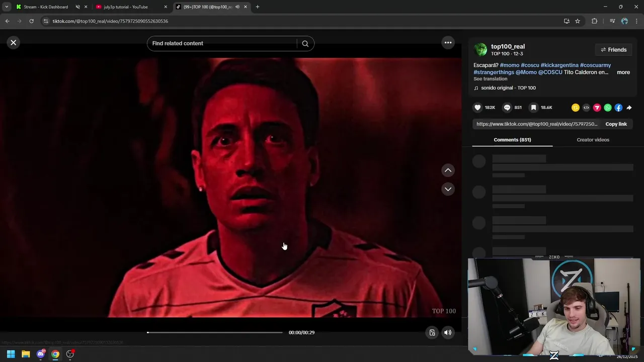
Task: Click the video progress bar
Action: click(215, 332)
